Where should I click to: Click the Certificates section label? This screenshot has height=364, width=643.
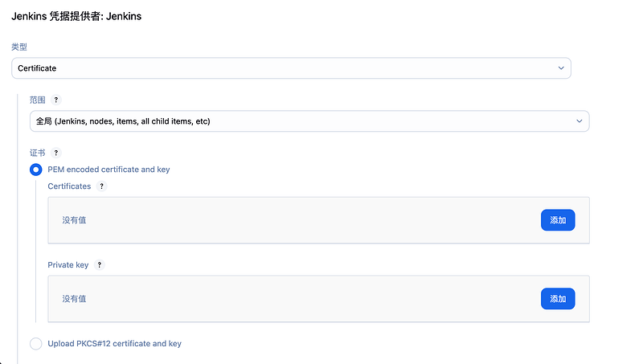tap(69, 186)
